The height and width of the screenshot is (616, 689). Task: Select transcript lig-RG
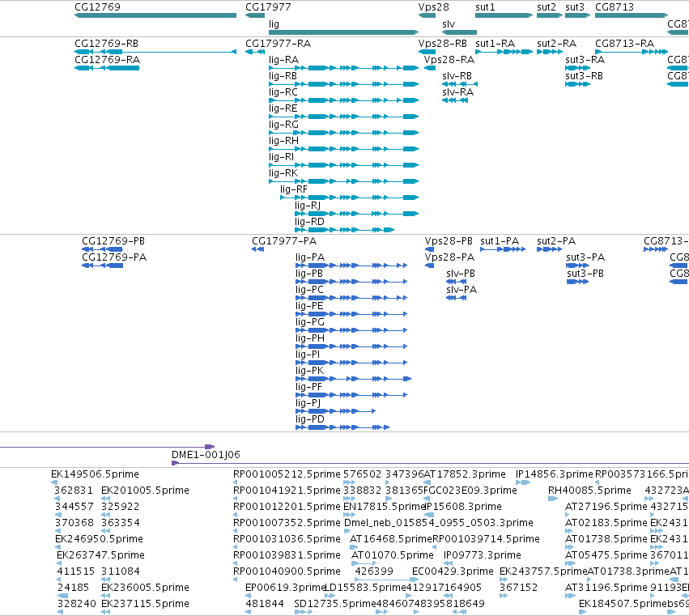click(x=343, y=133)
